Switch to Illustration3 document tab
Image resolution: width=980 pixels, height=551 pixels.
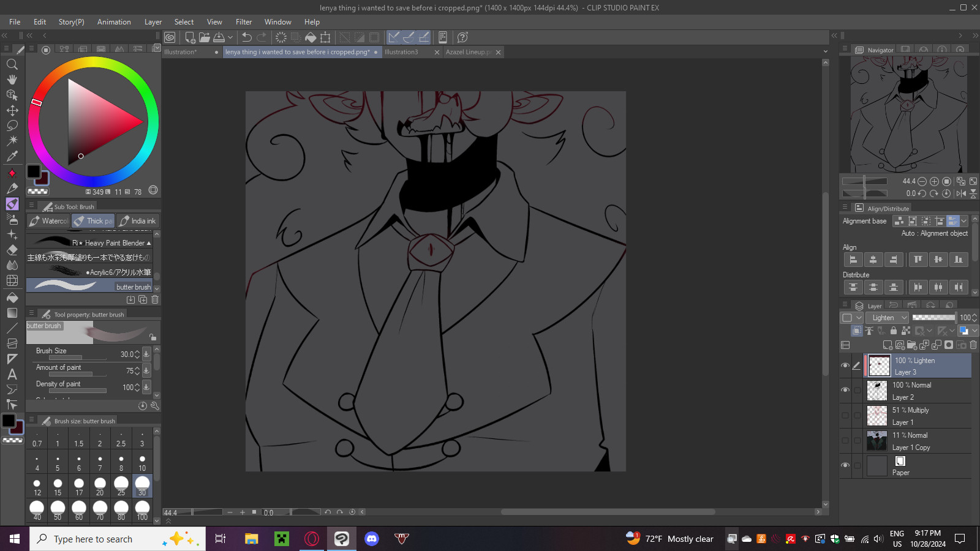401,52
